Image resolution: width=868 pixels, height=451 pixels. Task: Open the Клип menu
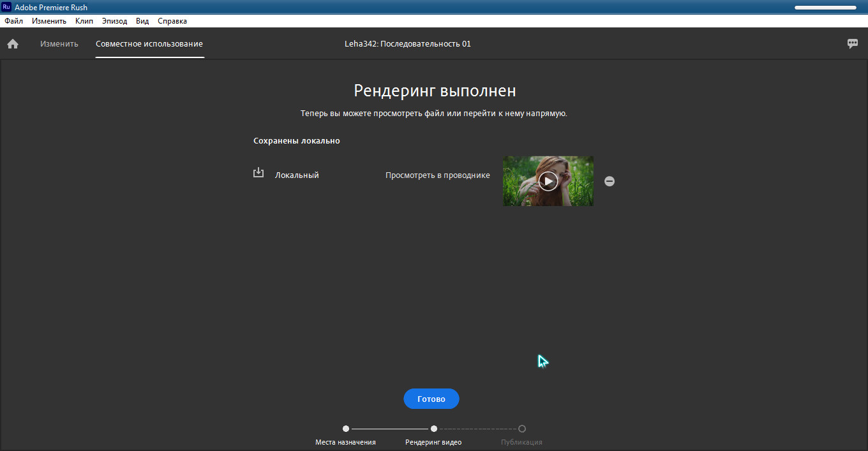point(84,21)
